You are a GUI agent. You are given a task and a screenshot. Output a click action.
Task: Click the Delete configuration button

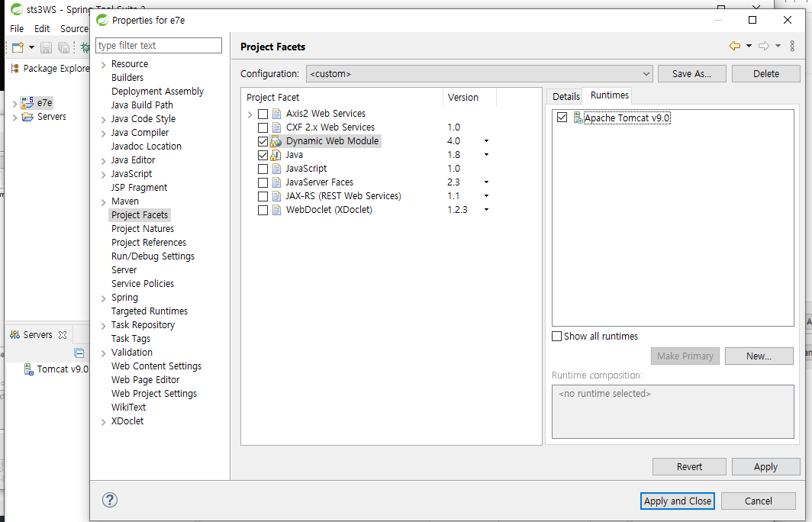[766, 73]
